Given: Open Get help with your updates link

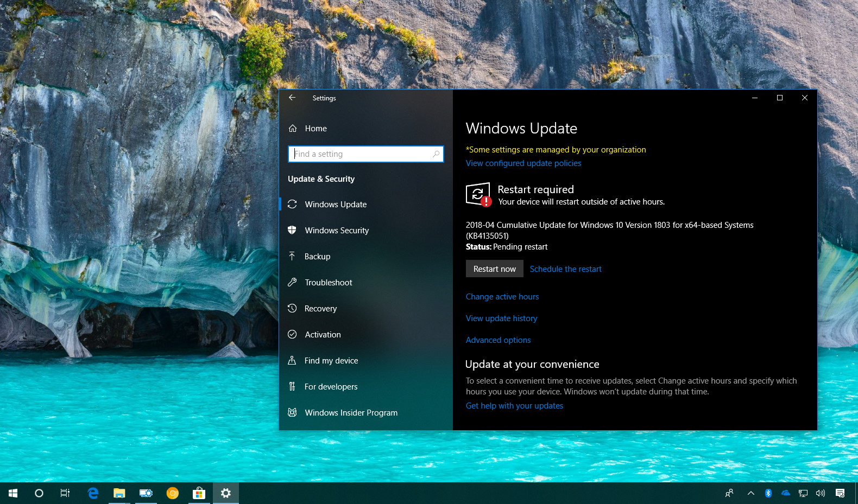Looking at the screenshot, I should 514,406.
